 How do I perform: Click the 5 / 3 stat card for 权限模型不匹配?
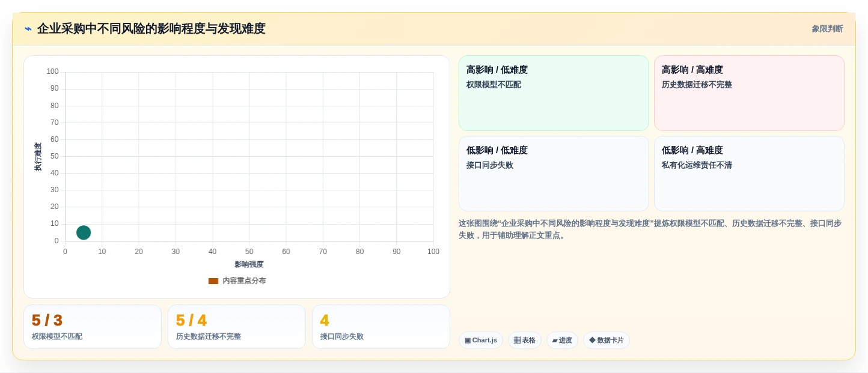[93, 327]
